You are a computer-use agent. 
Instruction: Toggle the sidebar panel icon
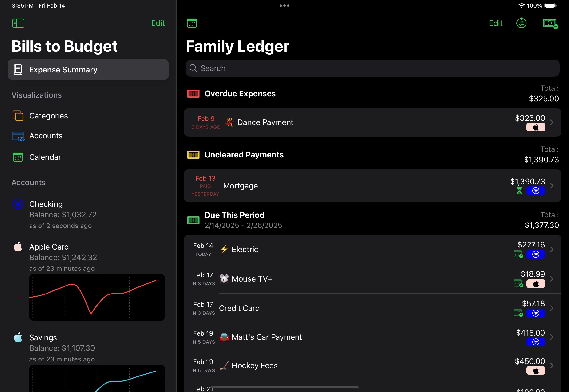point(18,23)
